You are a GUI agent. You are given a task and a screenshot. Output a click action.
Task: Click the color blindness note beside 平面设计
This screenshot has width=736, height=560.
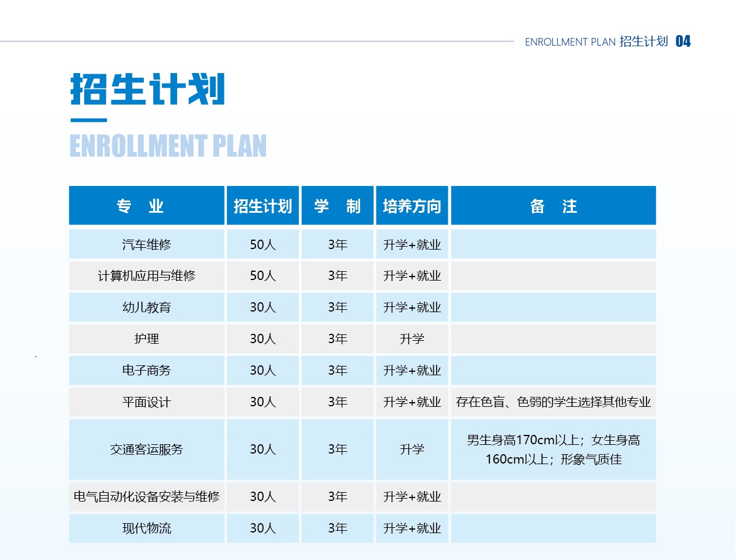(x=553, y=402)
